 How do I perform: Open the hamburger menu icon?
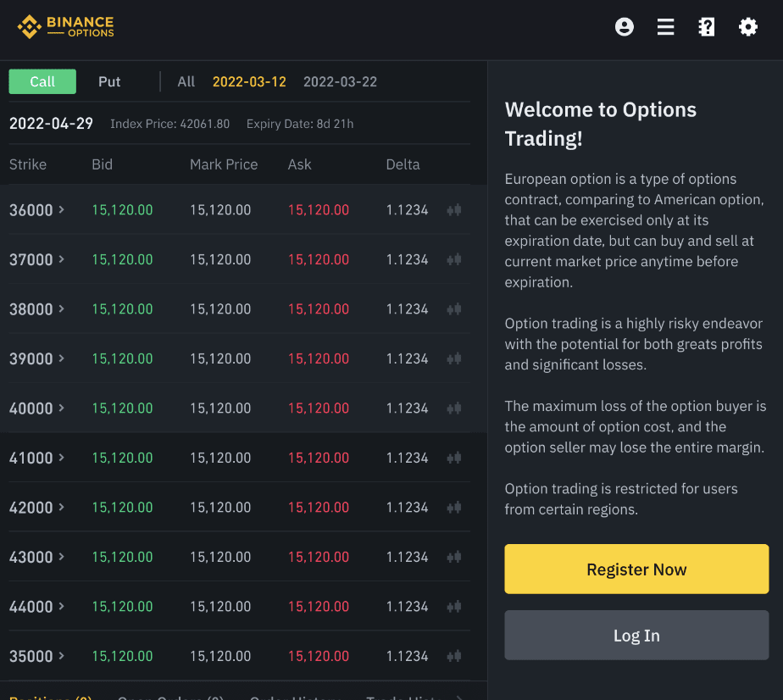pyautogui.click(x=665, y=27)
